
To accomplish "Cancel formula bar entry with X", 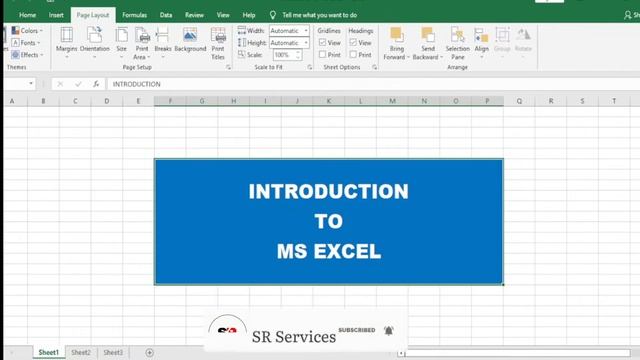I will point(60,84).
